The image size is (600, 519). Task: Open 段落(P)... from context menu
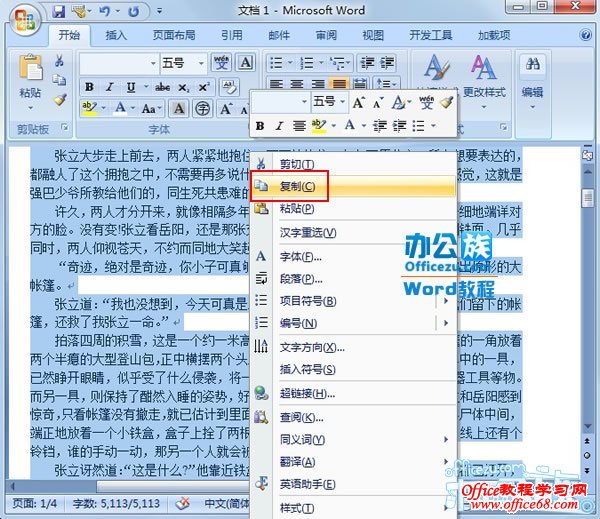click(353, 279)
